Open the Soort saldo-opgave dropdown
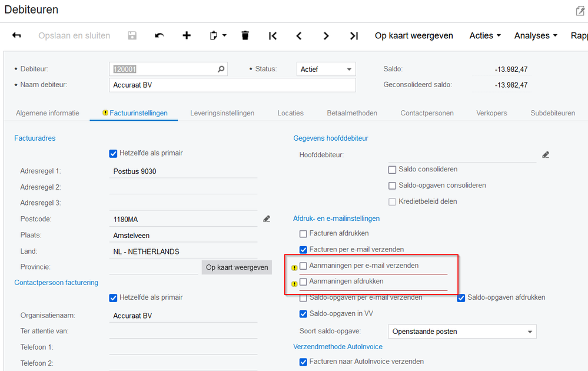 (529, 331)
